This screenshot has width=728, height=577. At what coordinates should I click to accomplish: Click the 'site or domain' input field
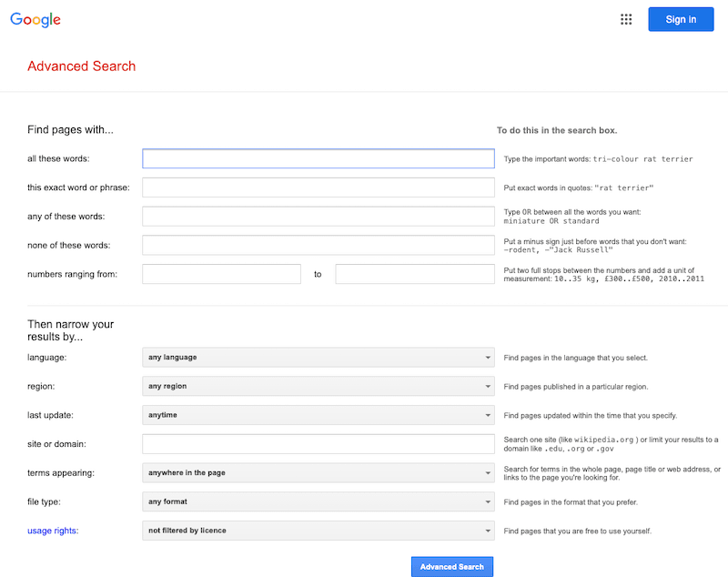318,444
